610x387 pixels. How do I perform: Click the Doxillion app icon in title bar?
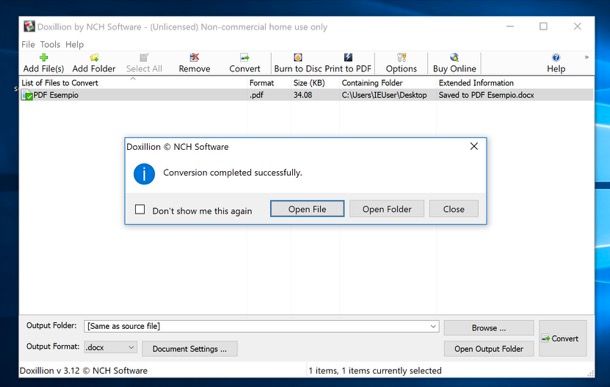[29, 26]
